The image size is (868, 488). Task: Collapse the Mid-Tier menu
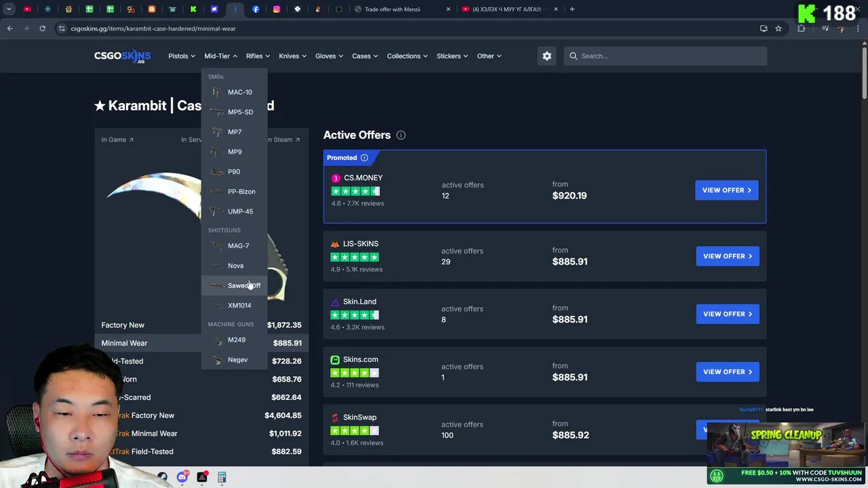pyautogui.click(x=220, y=56)
